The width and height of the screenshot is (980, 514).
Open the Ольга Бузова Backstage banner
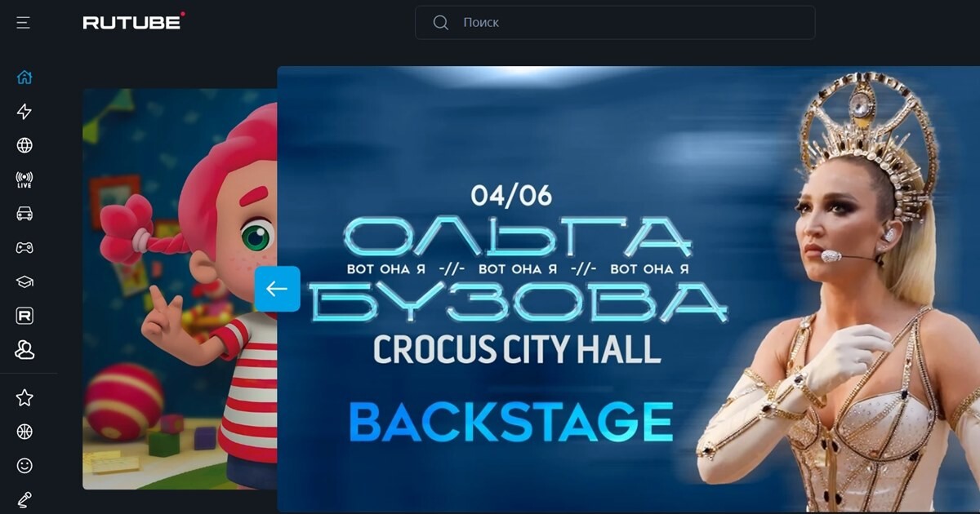pyautogui.click(x=629, y=289)
